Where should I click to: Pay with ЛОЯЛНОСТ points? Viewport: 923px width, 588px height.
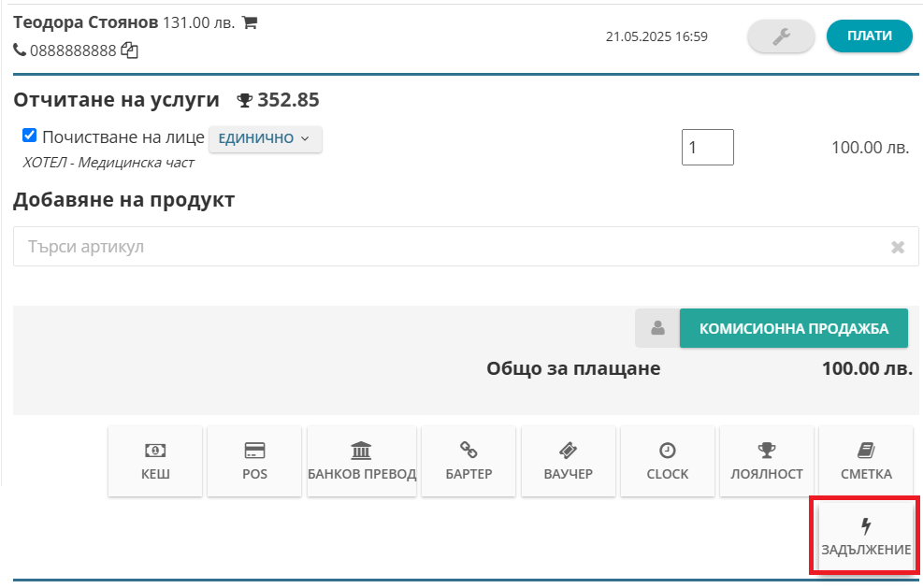point(767,462)
